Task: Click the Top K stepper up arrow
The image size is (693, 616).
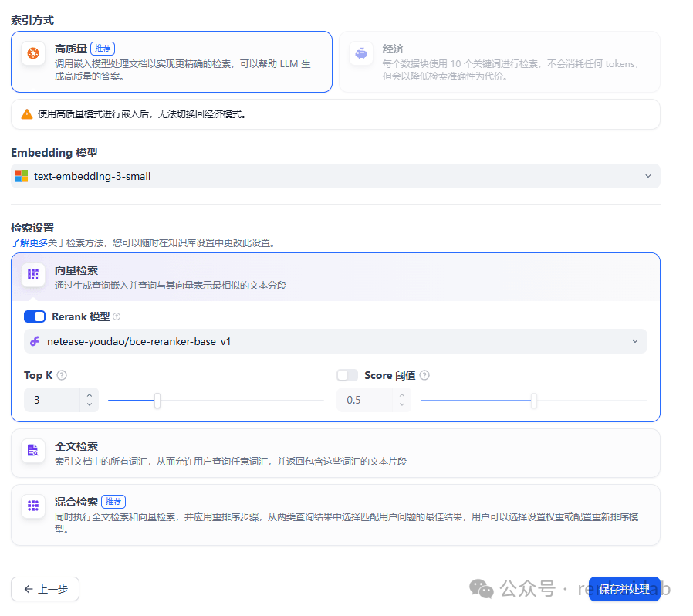Action: 90,394
